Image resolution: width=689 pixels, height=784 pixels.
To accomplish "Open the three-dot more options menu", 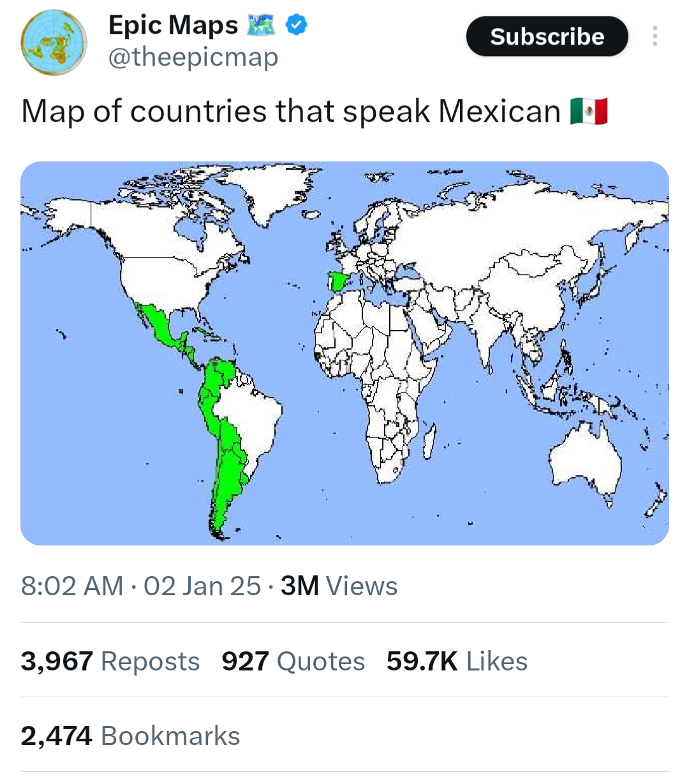I will point(655,36).
